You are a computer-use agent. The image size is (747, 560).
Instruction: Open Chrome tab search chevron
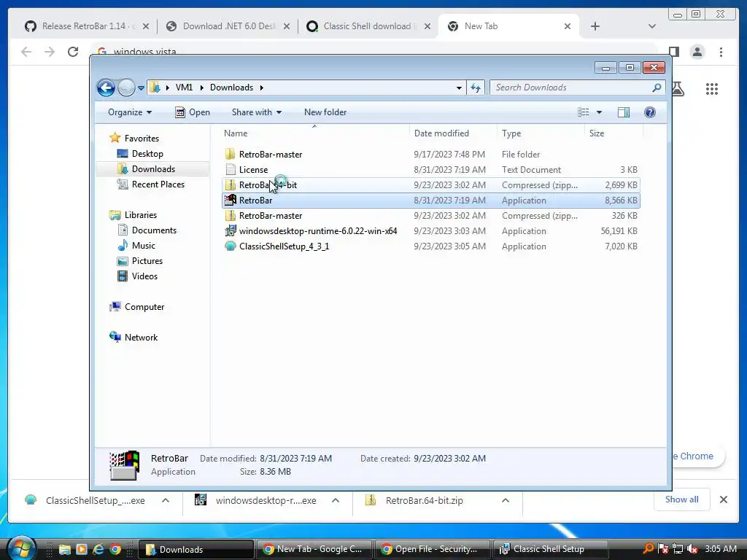click(652, 26)
